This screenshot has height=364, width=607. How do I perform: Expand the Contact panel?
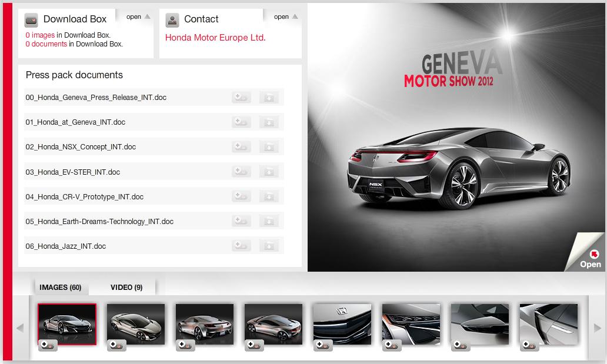[286, 17]
